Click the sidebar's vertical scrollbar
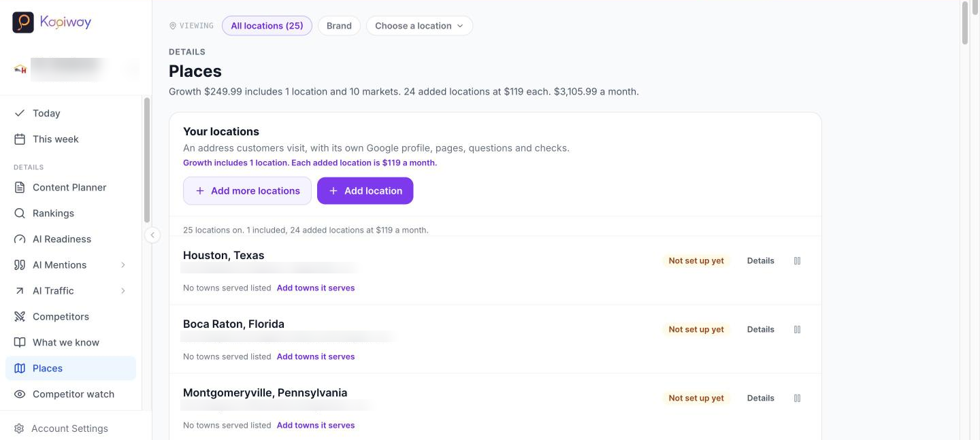Viewport: 980px width, 440px height. pos(146,160)
